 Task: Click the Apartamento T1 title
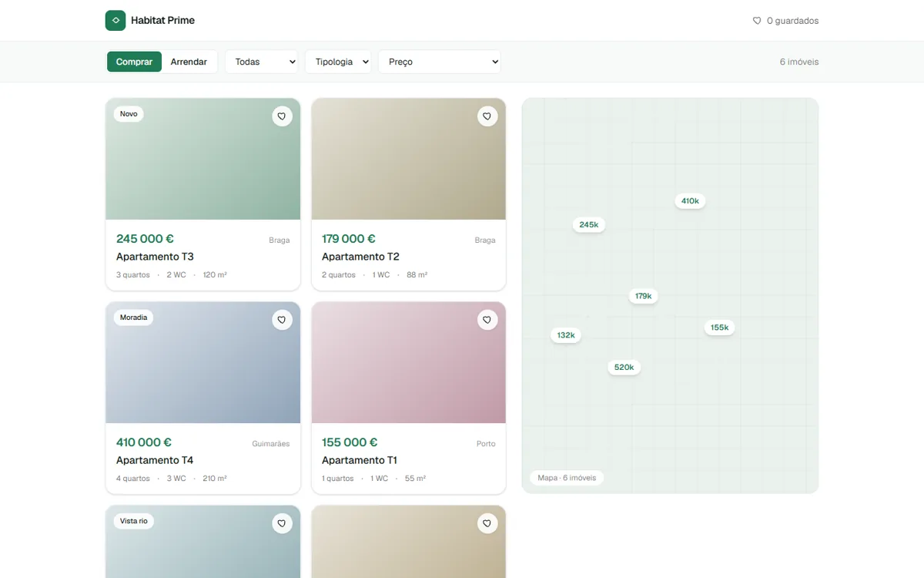(360, 460)
